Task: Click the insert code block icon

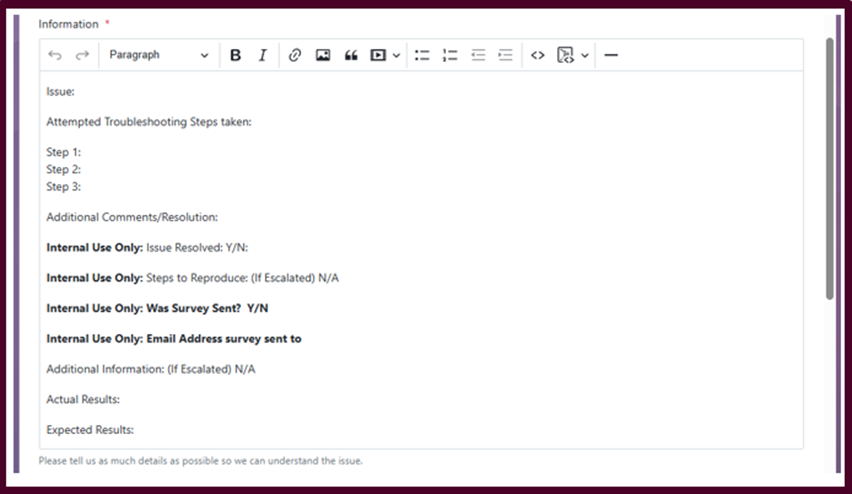Action: point(565,56)
